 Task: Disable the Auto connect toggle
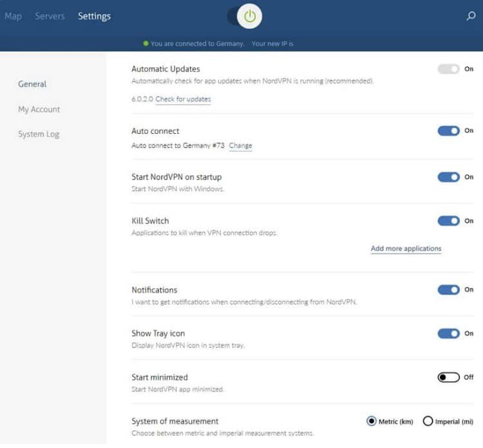click(x=448, y=131)
